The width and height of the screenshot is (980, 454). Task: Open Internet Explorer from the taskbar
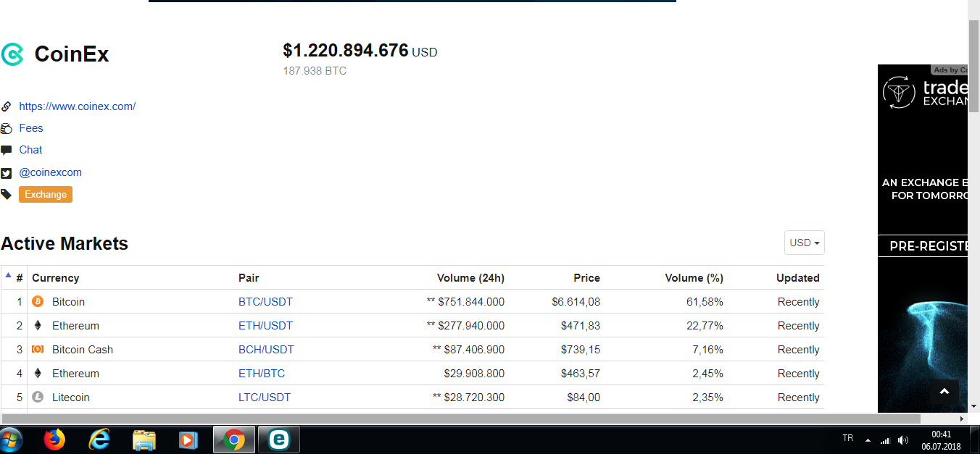pos(99,440)
